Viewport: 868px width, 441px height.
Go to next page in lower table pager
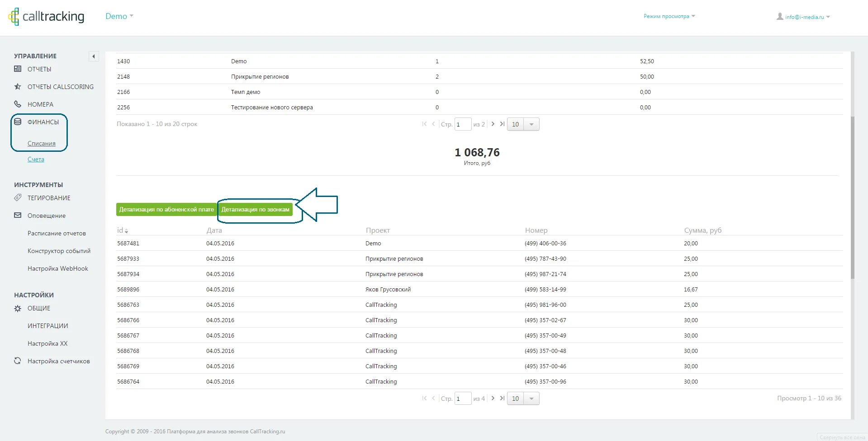pyautogui.click(x=493, y=398)
